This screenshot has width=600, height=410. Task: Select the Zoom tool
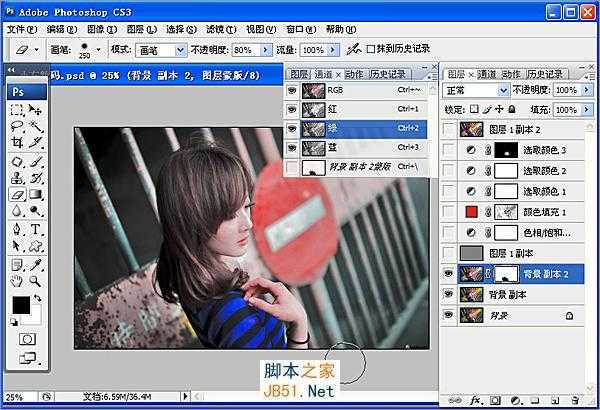[x=36, y=281]
